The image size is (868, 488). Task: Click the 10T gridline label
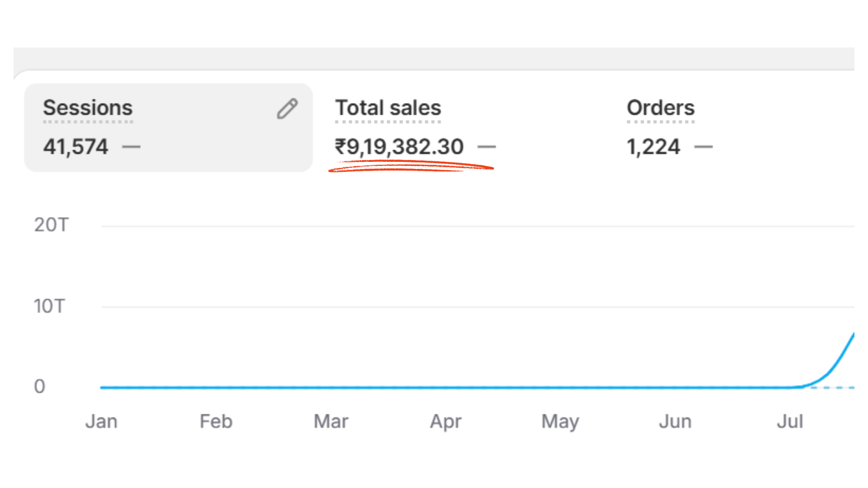(x=49, y=306)
